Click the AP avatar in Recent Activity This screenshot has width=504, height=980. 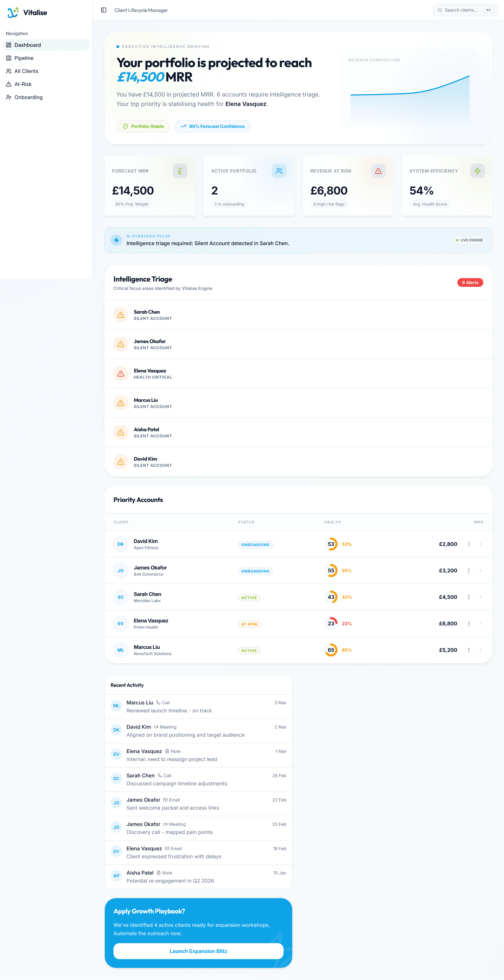click(116, 876)
